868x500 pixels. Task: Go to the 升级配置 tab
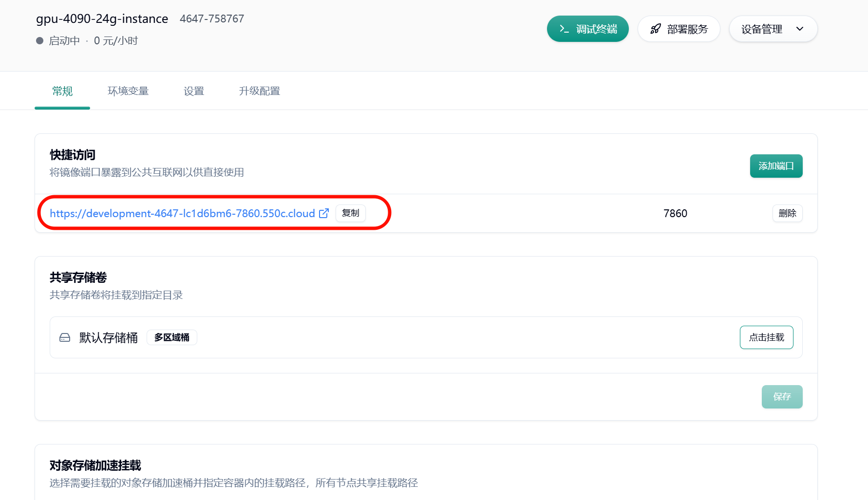click(x=260, y=91)
